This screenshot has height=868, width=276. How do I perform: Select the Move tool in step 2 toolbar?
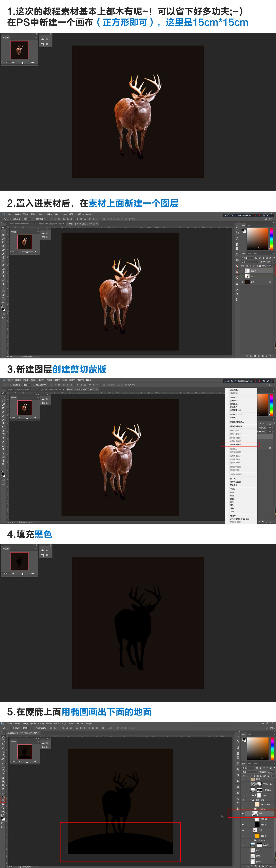[x=3, y=227]
